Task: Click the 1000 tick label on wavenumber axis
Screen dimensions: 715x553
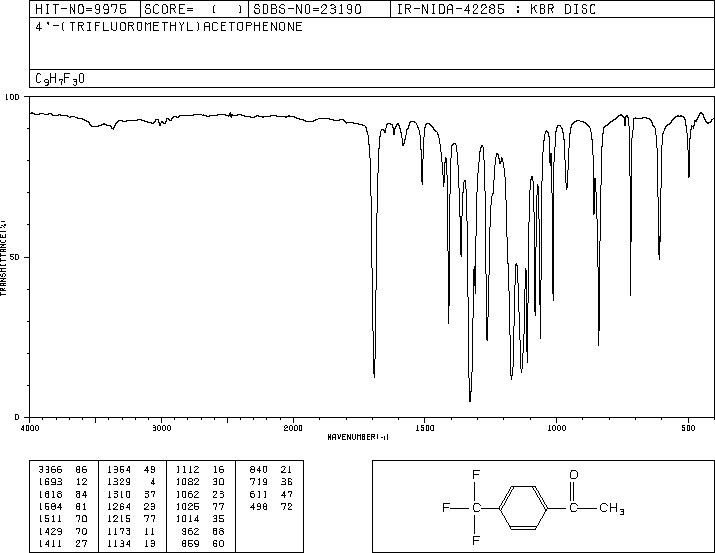Action: tap(556, 428)
